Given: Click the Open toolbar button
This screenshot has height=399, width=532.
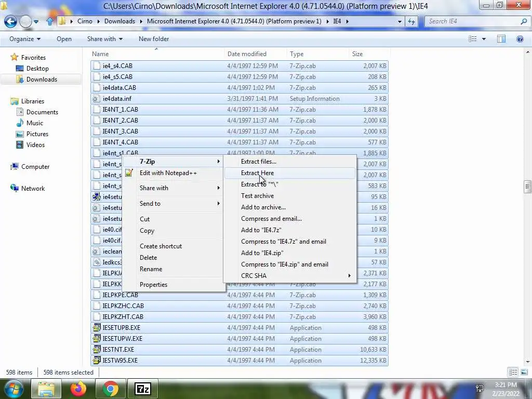Looking at the screenshot, I should 64,39.
